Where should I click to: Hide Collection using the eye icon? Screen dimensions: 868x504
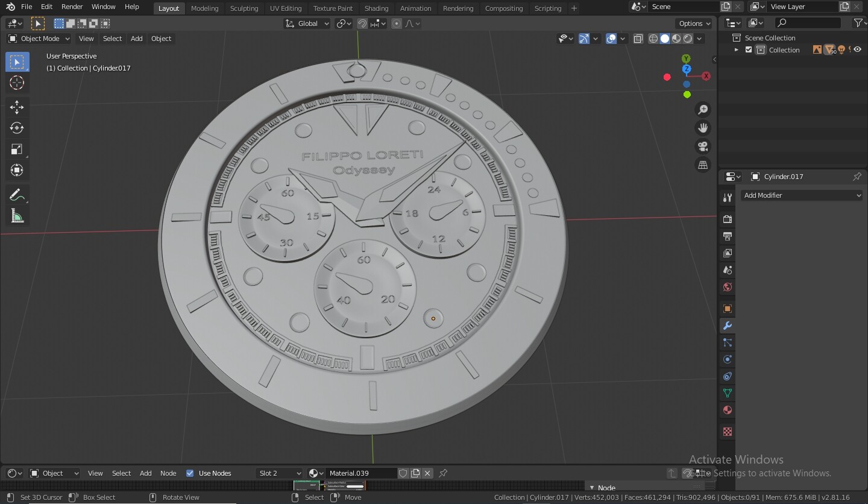(858, 50)
